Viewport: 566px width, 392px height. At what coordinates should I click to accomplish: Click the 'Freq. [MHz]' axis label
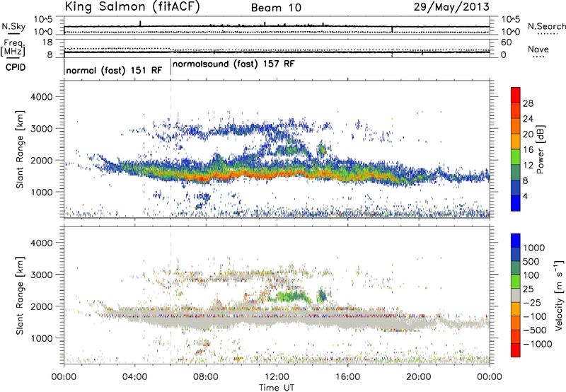coord(13,48)
